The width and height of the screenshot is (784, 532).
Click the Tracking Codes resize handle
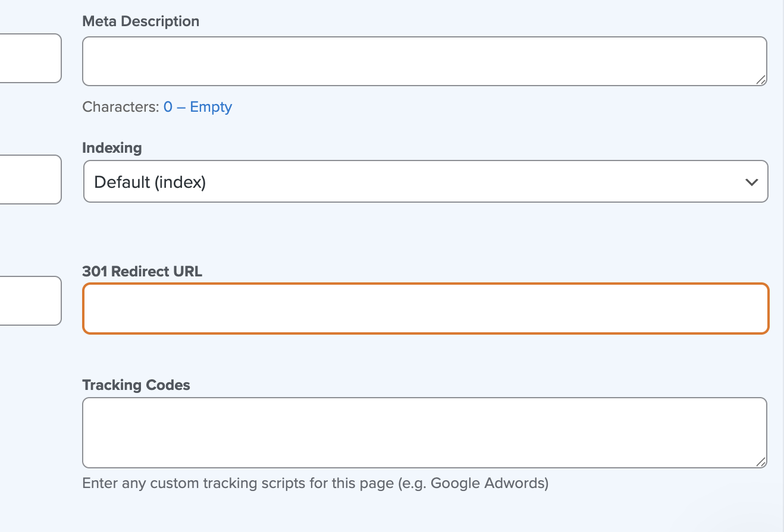pos(761,462)
